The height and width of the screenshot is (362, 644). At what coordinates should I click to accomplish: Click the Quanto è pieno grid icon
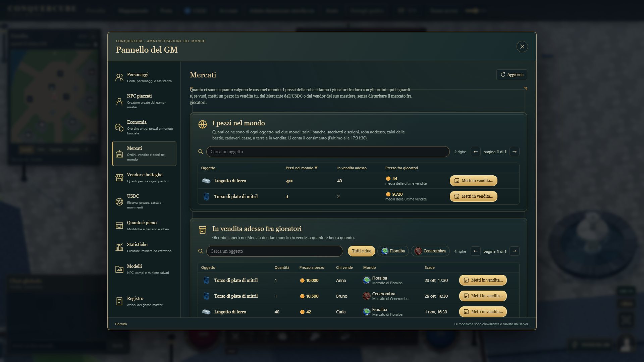click(x=119, y=226)
